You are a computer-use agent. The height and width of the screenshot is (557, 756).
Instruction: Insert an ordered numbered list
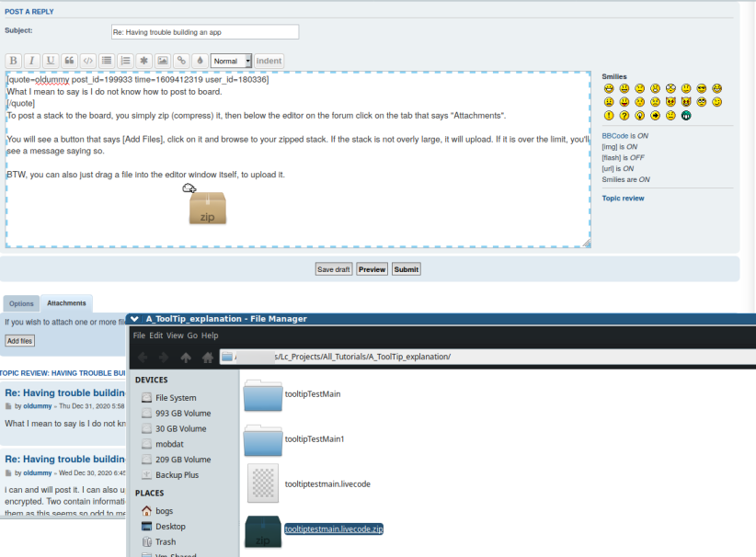point(125,61)
